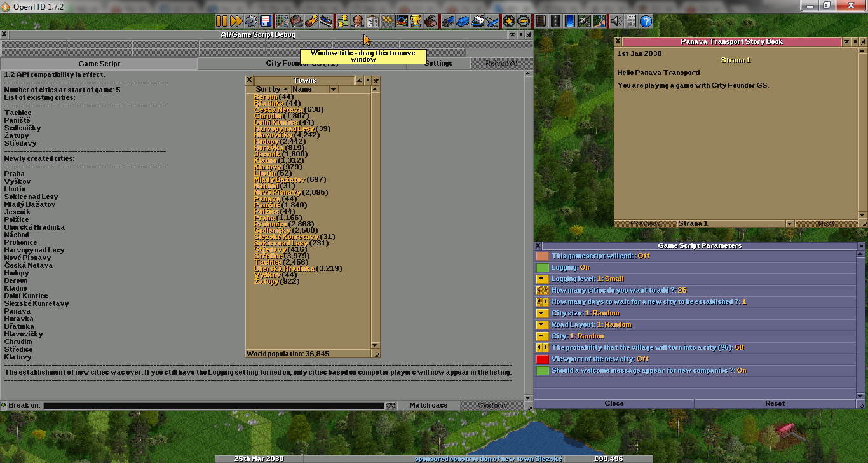
Task: Click inside the 'Break on' text field
Action: click(x=214, y=405)
